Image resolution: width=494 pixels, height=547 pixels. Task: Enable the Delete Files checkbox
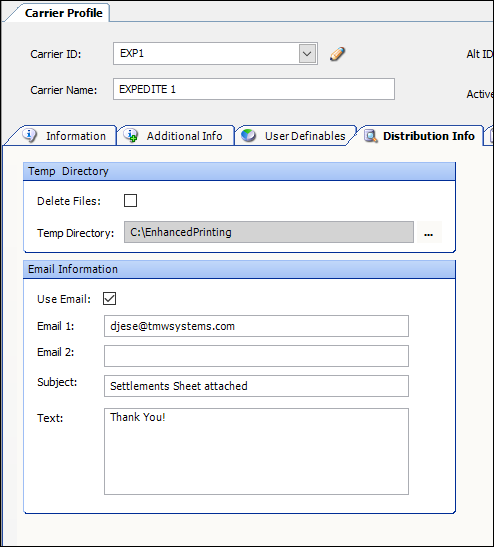coord(130,201)
